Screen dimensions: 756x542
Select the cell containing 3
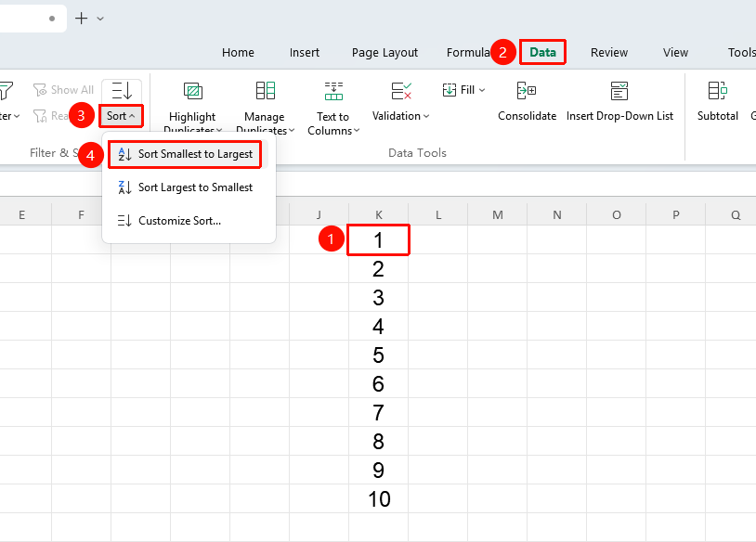(379, 298)
